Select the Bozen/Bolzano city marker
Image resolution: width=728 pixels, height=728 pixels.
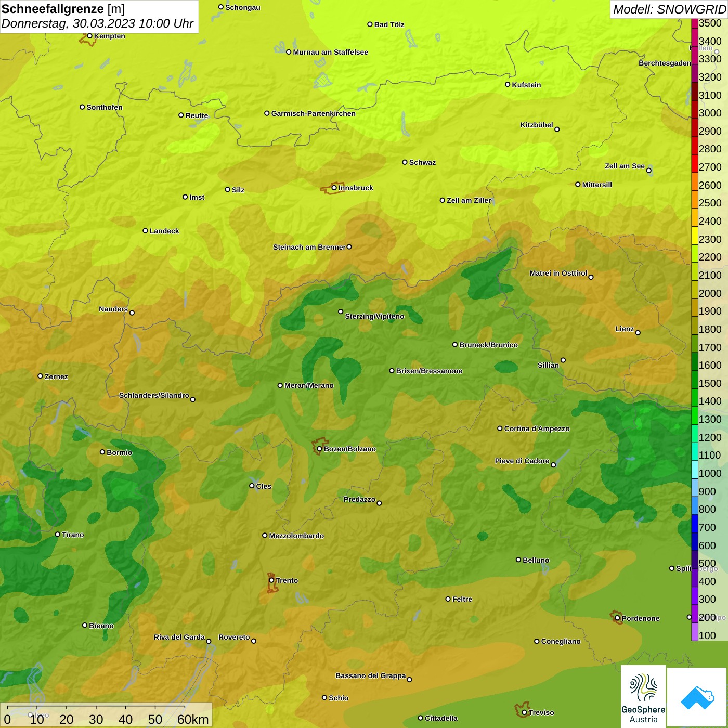(x=319, y=449)
